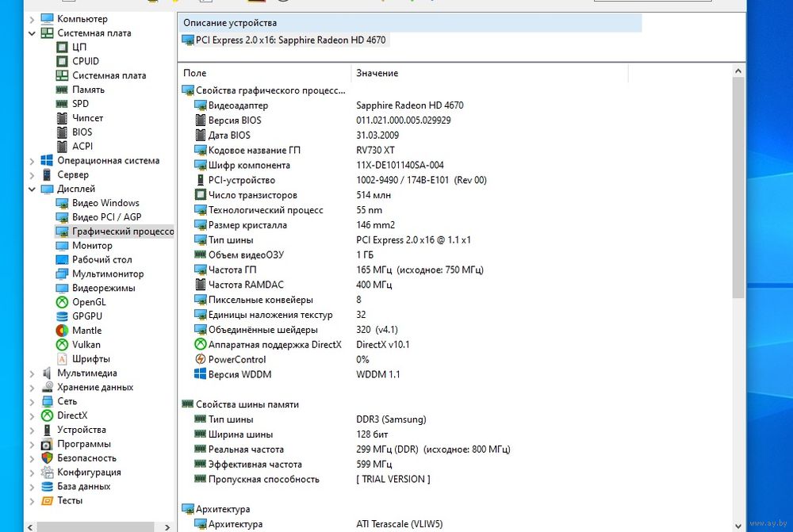Select the Объединённые шейдеры row

[404, 330]
